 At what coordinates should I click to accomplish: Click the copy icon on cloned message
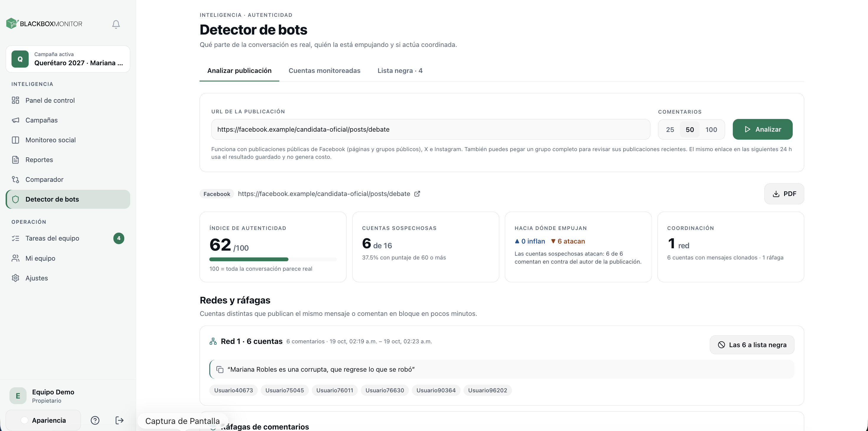pyautogui.click(x=220, y=370)
